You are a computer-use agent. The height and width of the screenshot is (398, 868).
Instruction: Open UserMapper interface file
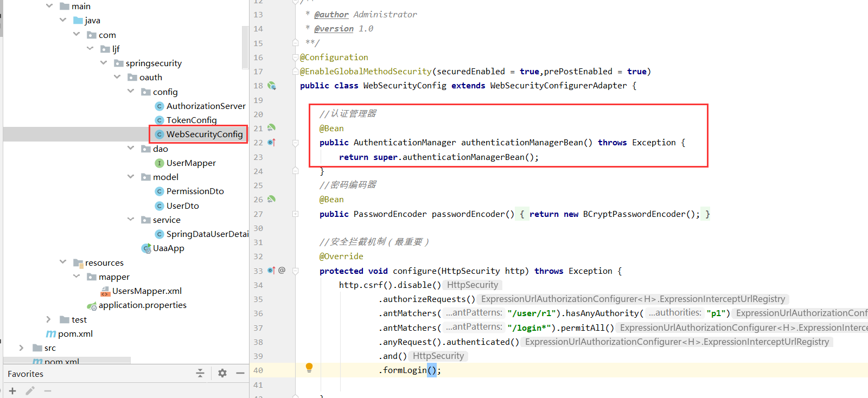[191, 163]
